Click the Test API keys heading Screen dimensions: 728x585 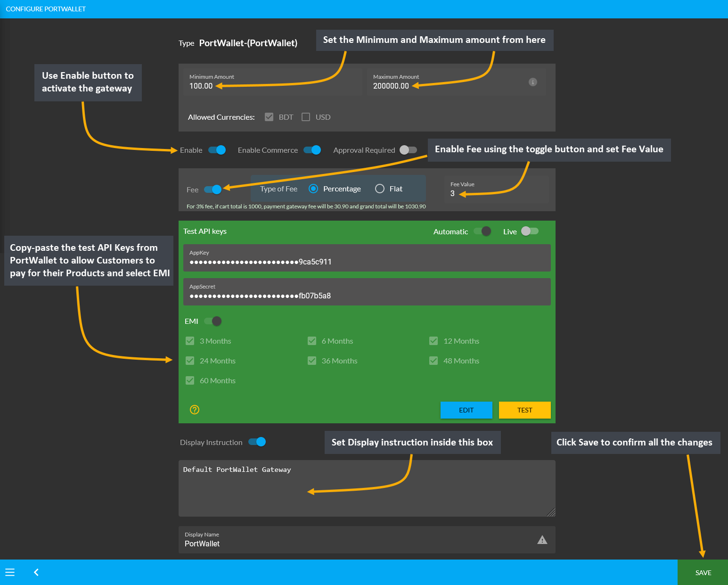[205, 231]
